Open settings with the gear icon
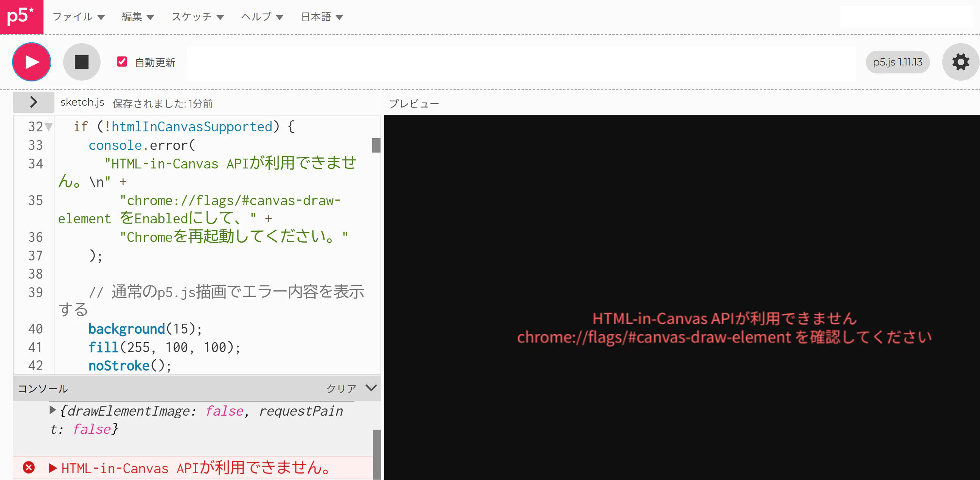Image resolution: width=980 pixels, height=480 pixels. [960, 62]
